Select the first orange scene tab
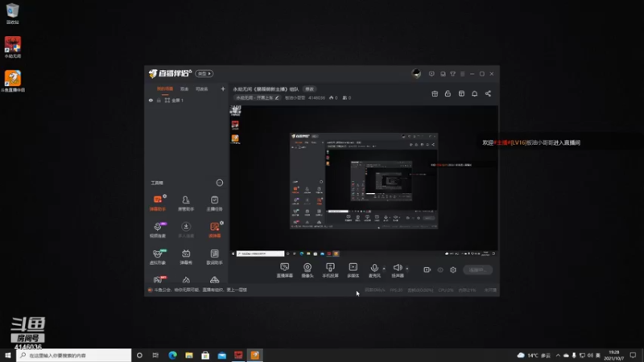This screenshot has height=362, width=644. click(165, 88)
